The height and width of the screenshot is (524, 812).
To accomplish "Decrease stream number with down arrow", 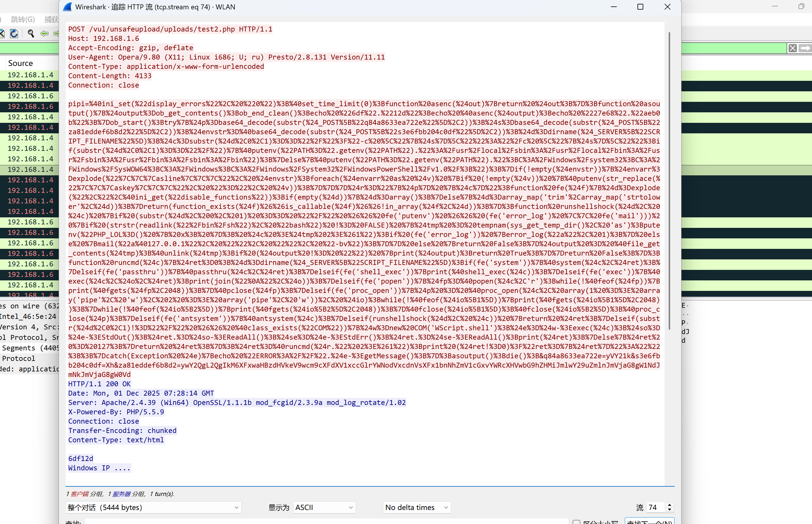I will 669,510.
